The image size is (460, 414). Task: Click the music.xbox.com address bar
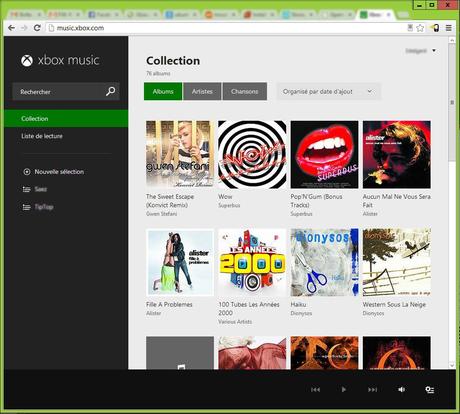click(227, 28)
